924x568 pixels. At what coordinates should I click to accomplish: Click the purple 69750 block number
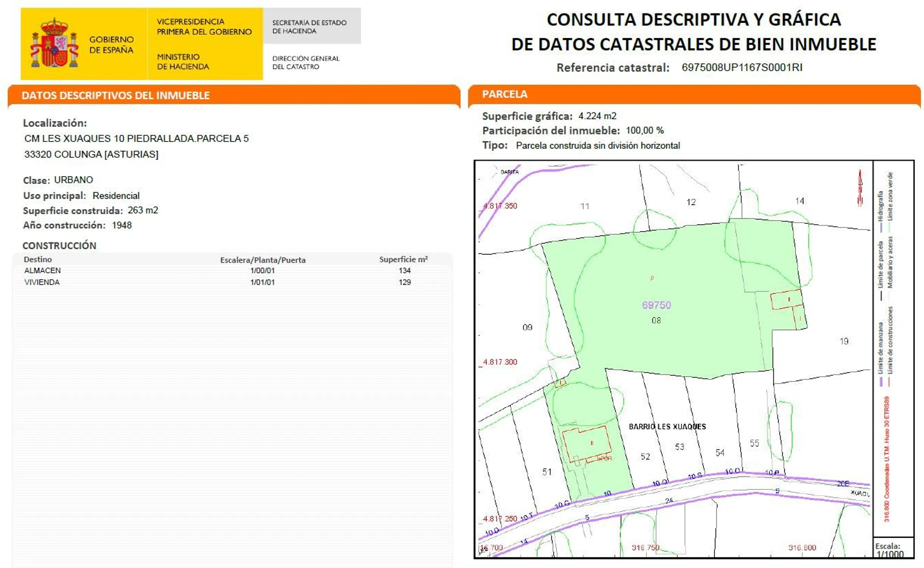pos(656,305)
